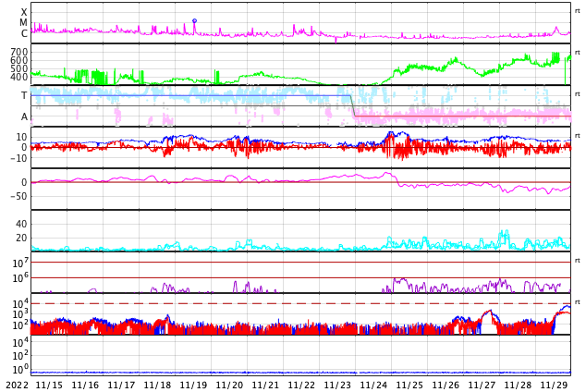This screenshot has height=392, width=586.
Task: Click the '11/28' date label
Action: pos(518,386)
